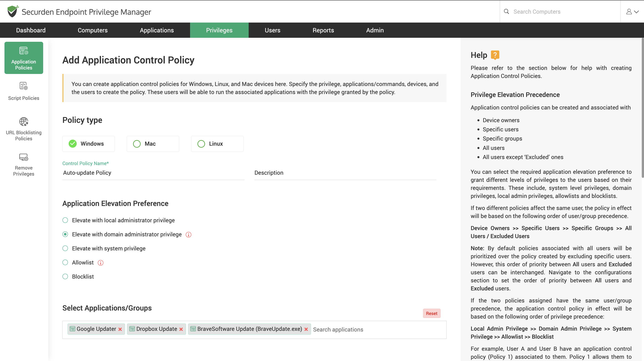Select the Blocklist option
Screen dimensions: 644x361
[65, 277]
